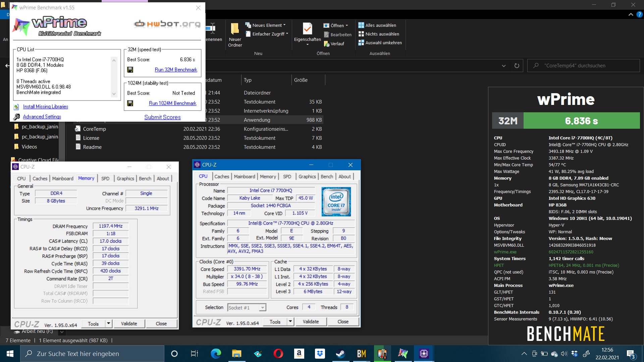Click save icon for 32M score in wPrime
This screenshot has width=644, height=362.
coord(130,70)
